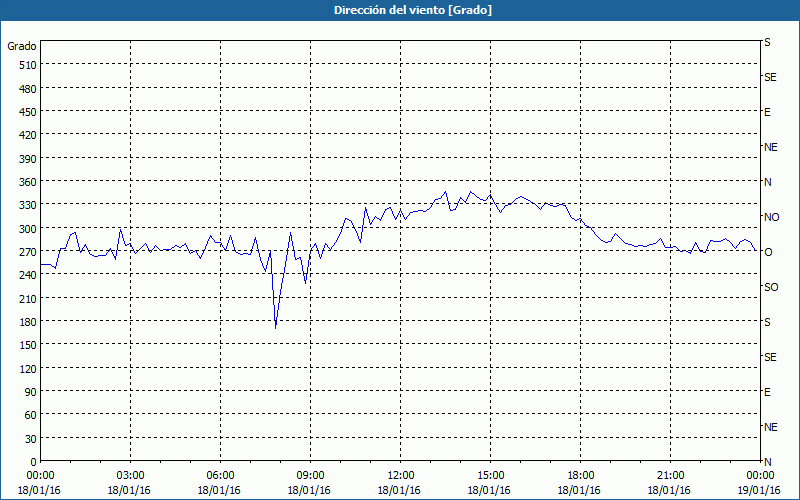Select the 90 degree axis label
The image size is (800, 500).
tap(31, 392)
